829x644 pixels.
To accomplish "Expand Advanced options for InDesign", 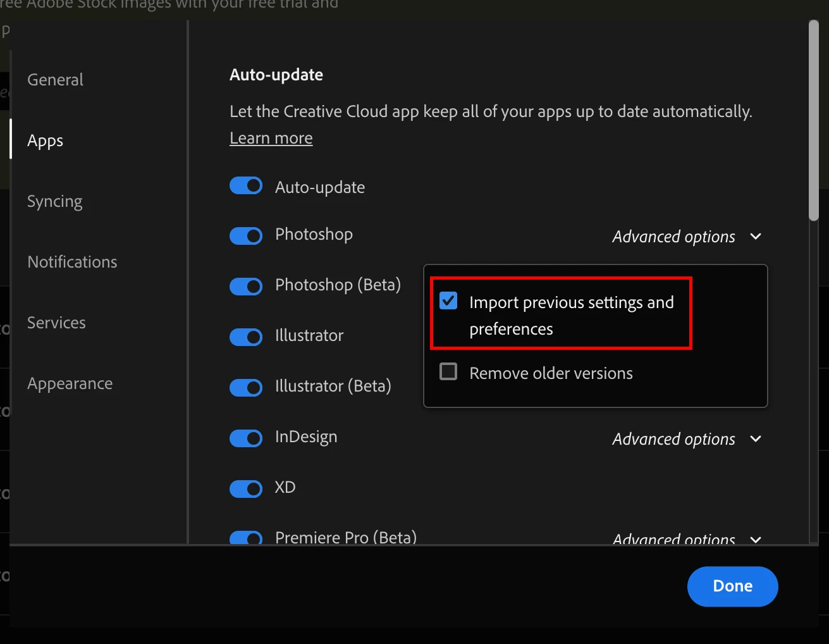I will (687, 439).
